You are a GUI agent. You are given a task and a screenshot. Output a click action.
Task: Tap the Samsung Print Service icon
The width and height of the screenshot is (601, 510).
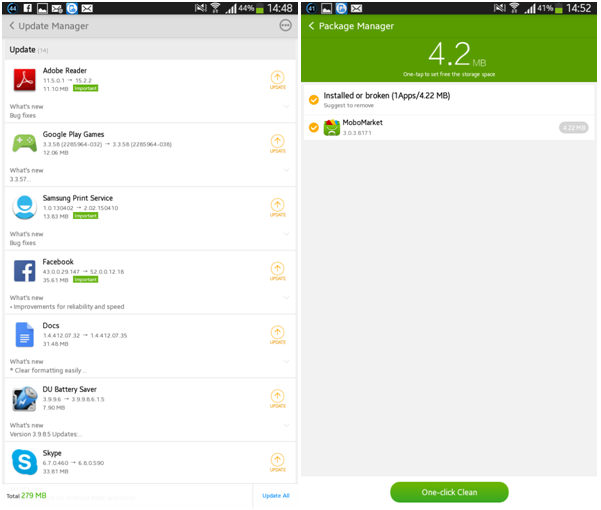pos(25,207)
